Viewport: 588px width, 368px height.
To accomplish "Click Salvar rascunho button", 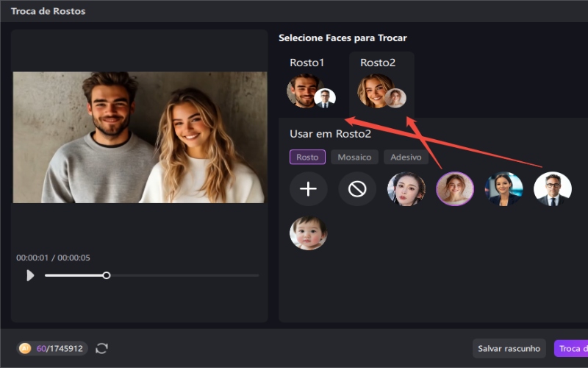I will 509,348.
